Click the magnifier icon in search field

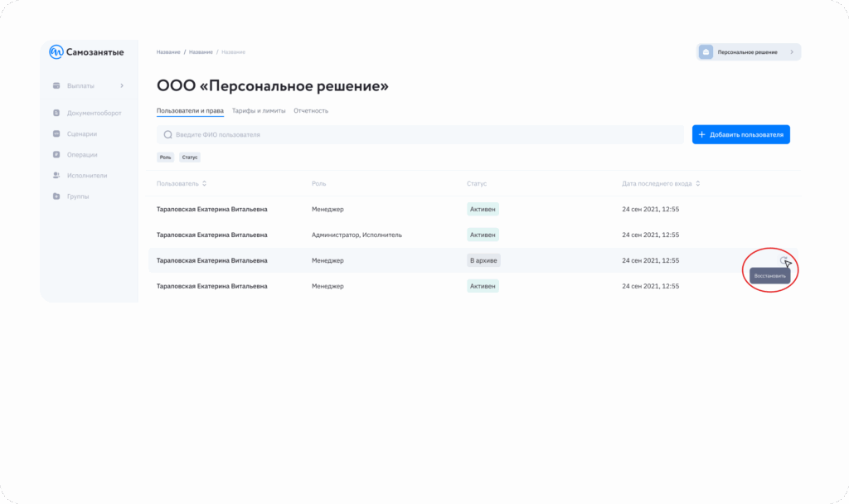[x=167, y=134]
